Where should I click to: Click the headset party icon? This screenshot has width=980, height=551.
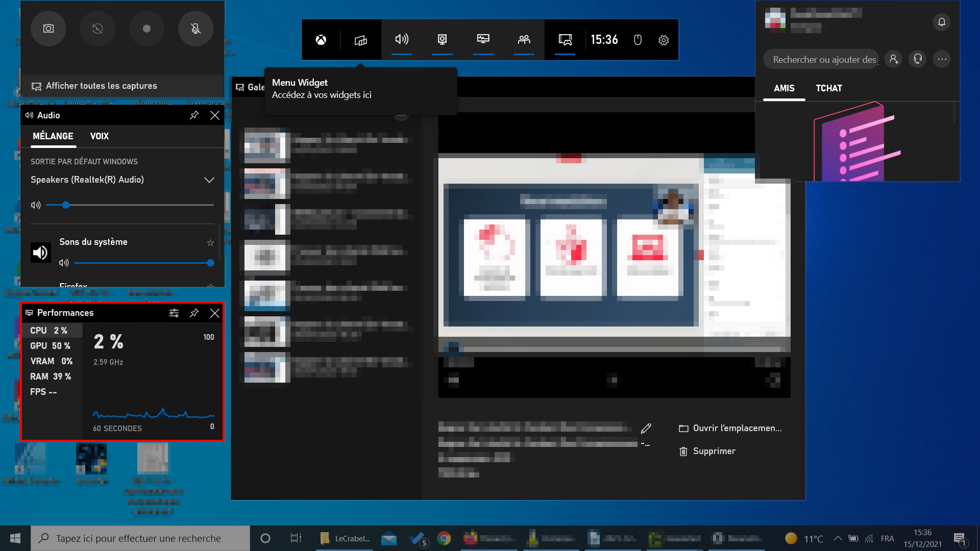click(x=918, y=59)
